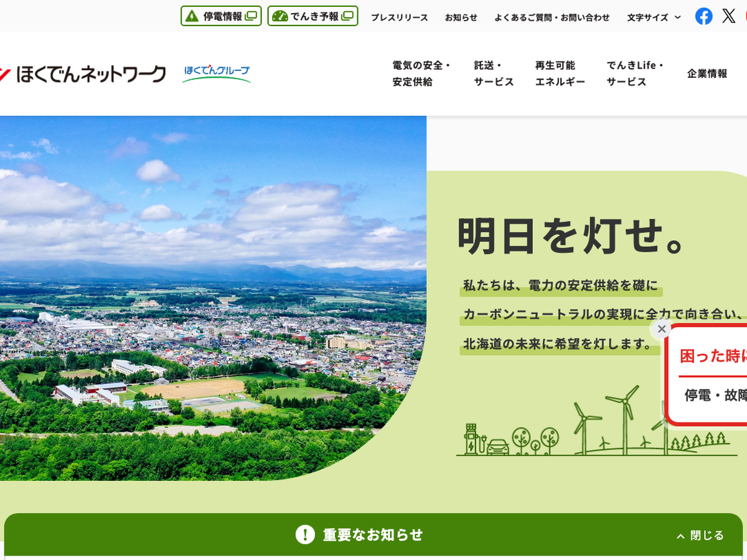Collapse notice panel with 閉じる

click(x=700, y=535)
